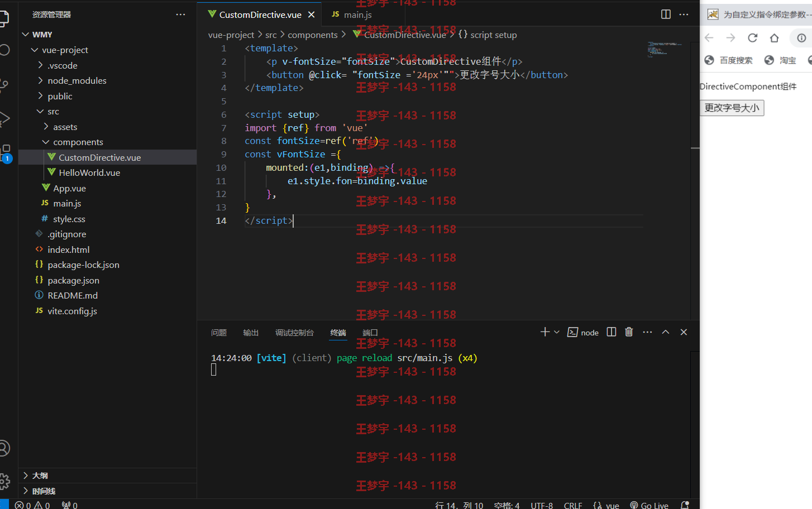Expand the 大纲 outline section
Screen dimensions: 812x509
click(x=108, y=476)
